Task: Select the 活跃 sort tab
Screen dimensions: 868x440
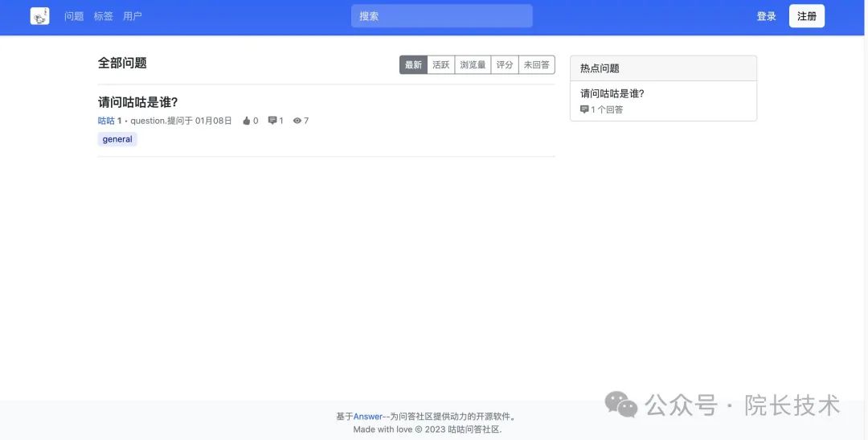Action: [441, 65]
